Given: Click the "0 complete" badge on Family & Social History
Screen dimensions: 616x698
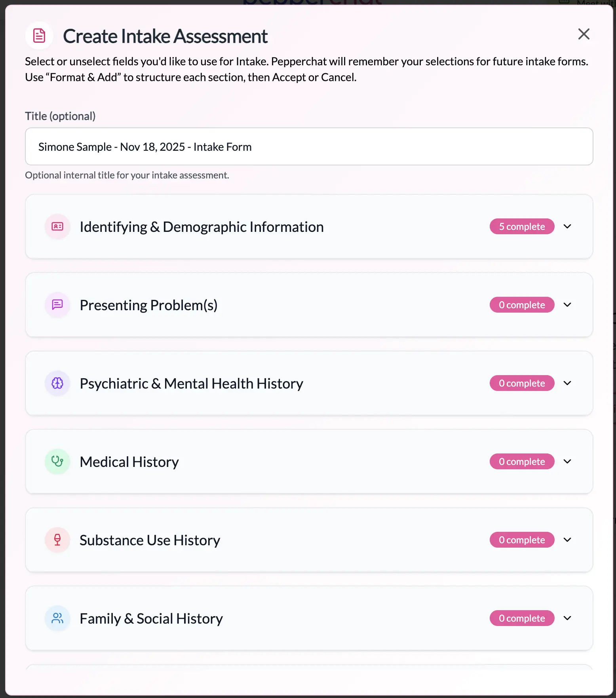Looking at the screenshot, I should click(x=522, y=618).
